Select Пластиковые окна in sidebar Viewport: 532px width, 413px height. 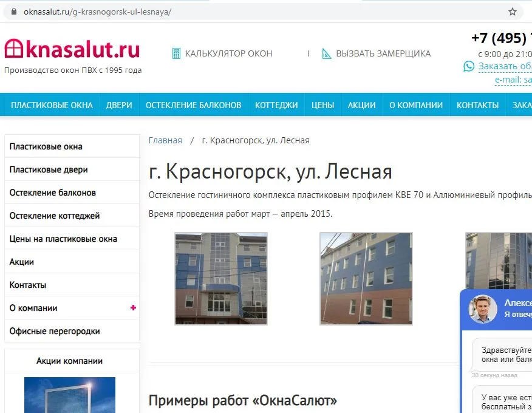[x=72, y=146]
